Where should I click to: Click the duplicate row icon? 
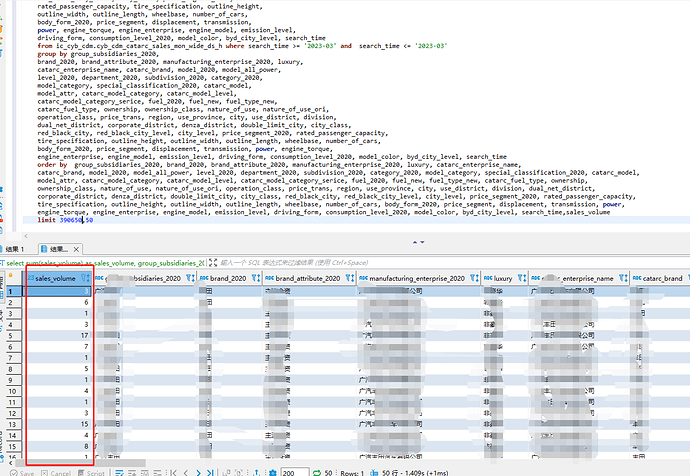[145, 473]
